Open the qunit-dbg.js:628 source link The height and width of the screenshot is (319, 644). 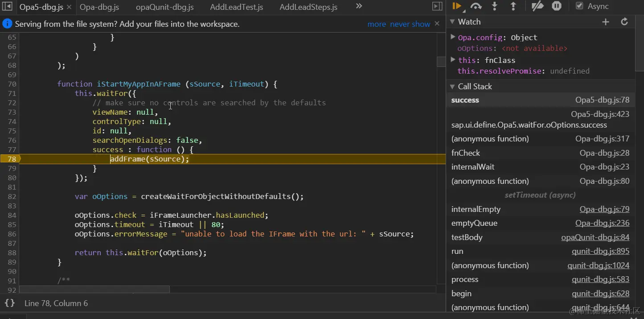click(600, 294)
